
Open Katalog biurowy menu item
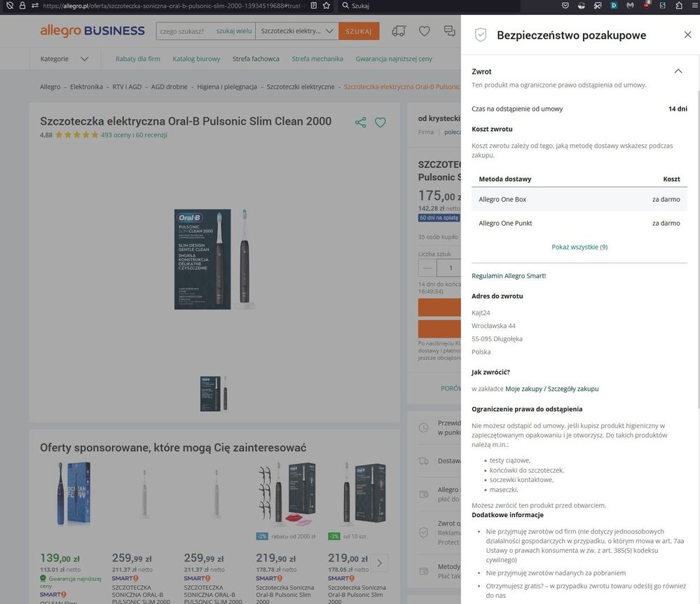click(196, 59)
